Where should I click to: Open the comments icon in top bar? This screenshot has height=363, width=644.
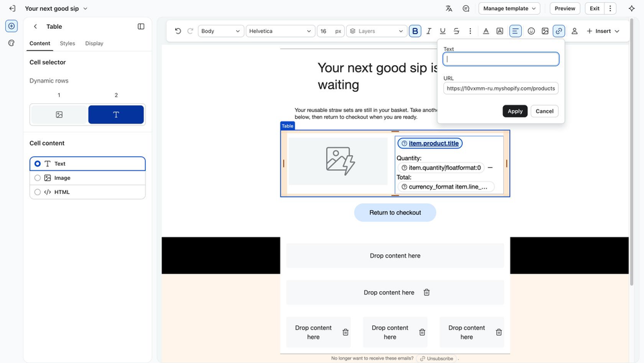pyautogui.click(x=466, y=8)
